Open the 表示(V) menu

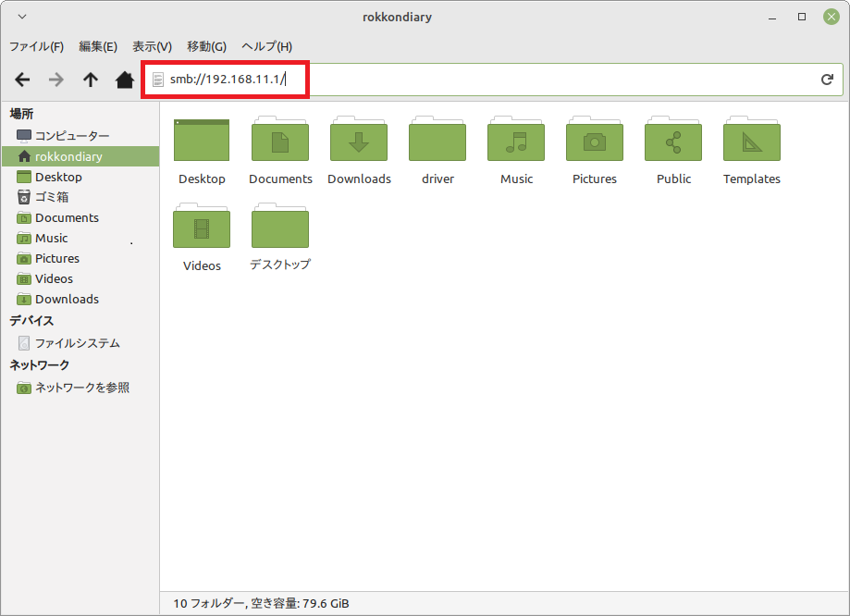(x=153, y=46)
